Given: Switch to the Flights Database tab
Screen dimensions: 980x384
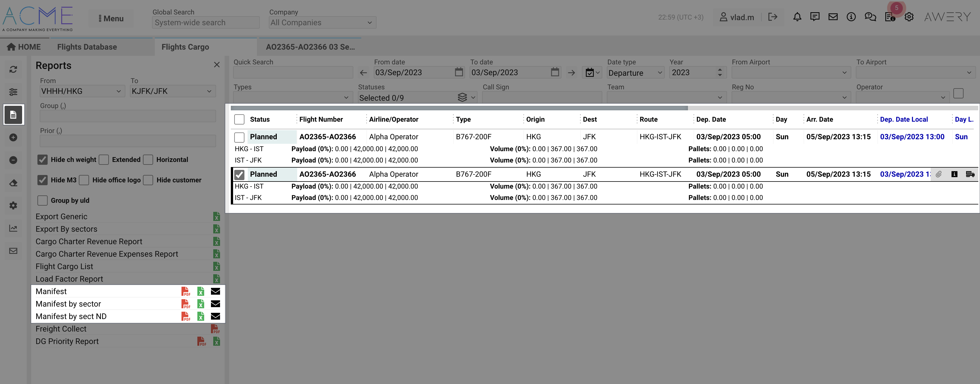Looking at the screenshot, I should (87, 47).
